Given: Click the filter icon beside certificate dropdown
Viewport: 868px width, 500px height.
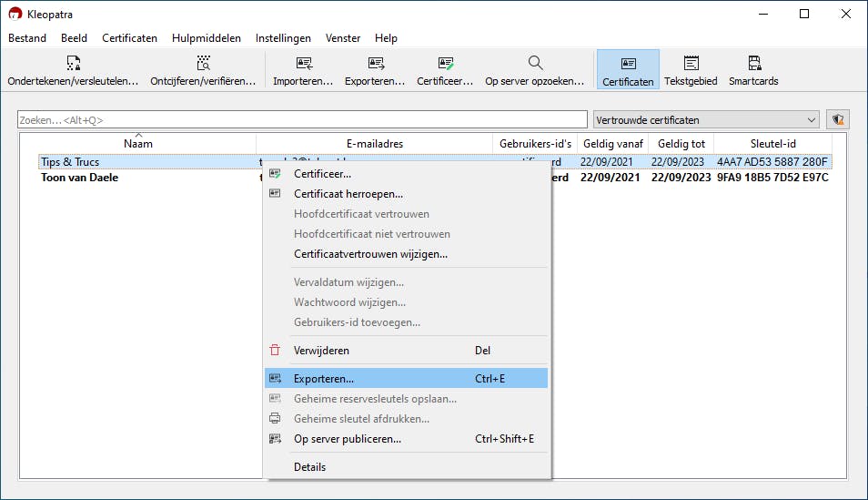Looking at the screenshot, I should coord(838,119).
